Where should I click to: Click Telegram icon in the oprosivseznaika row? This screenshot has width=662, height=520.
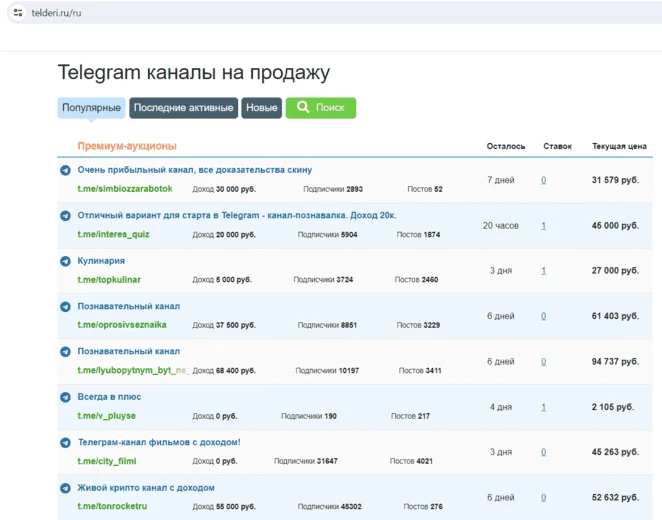tap(65, 306)
